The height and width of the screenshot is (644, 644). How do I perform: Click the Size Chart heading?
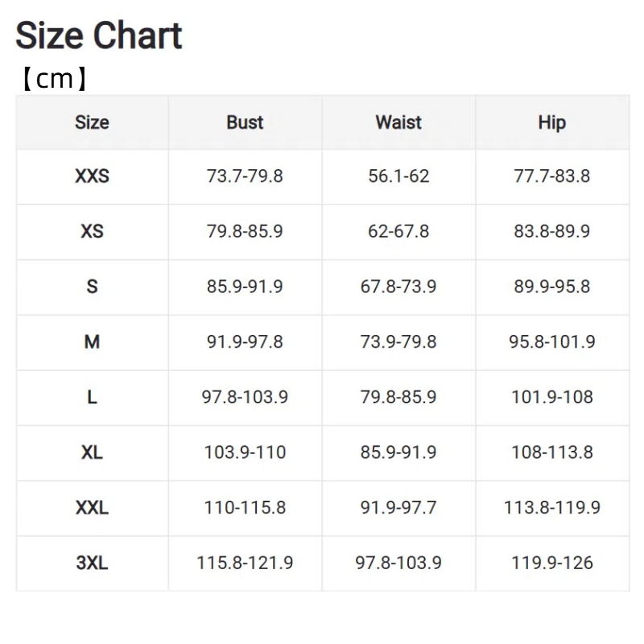click(98, 35)
